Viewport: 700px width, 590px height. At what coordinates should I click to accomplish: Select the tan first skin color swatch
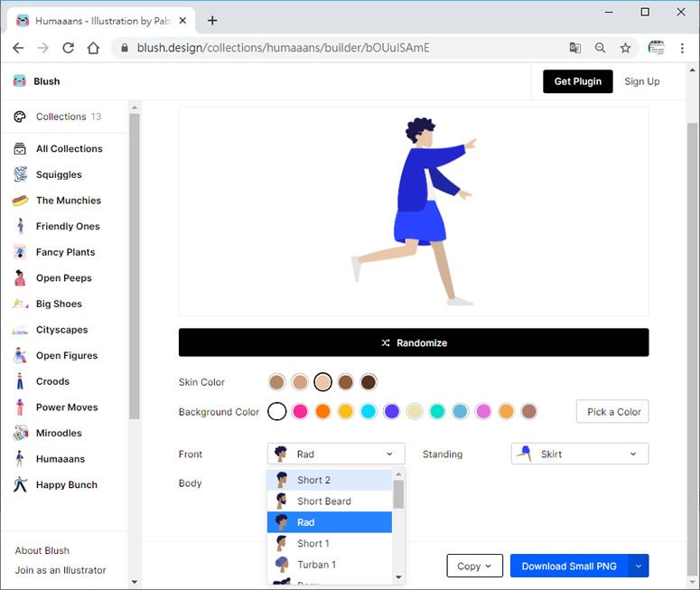pos(276,382)
